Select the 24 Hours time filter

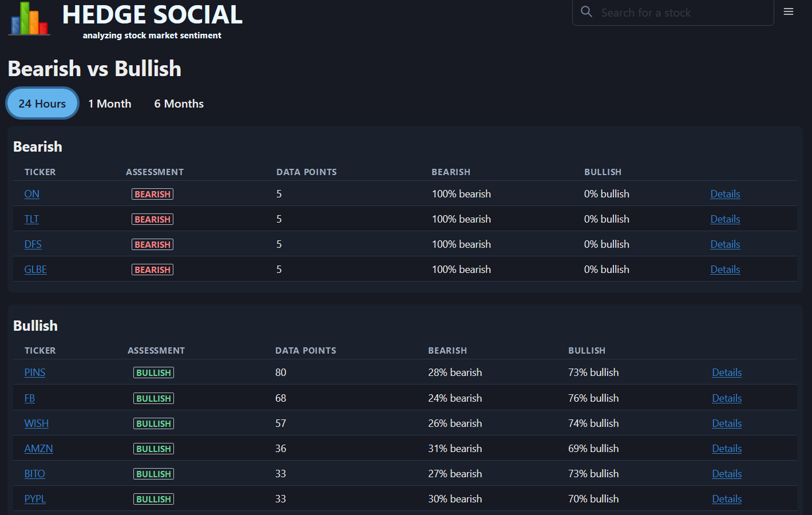(x=42, y=103)
